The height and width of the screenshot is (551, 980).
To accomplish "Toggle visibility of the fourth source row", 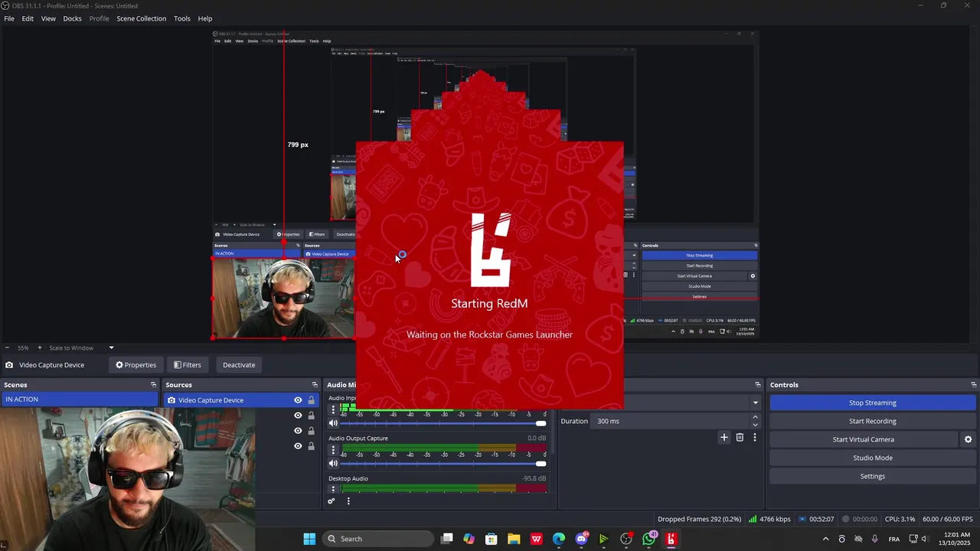I will (298, 446).
